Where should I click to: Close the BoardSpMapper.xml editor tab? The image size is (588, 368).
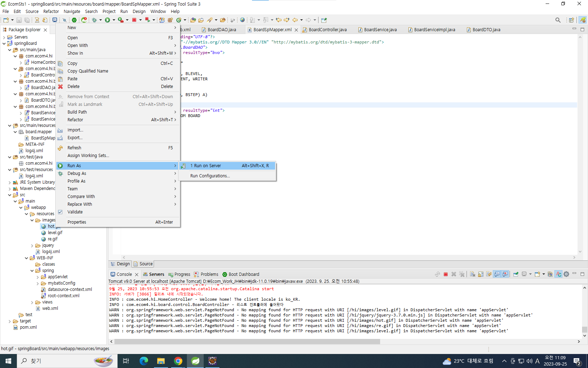296,30
